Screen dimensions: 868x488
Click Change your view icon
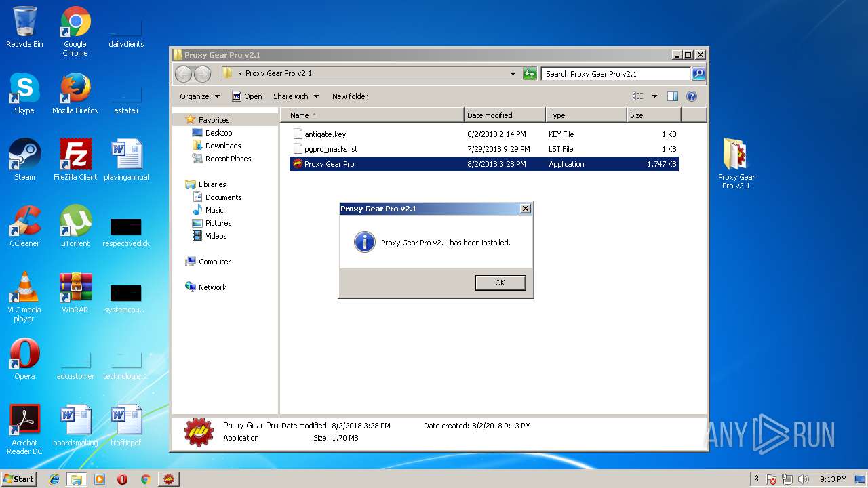coord(637,96)
